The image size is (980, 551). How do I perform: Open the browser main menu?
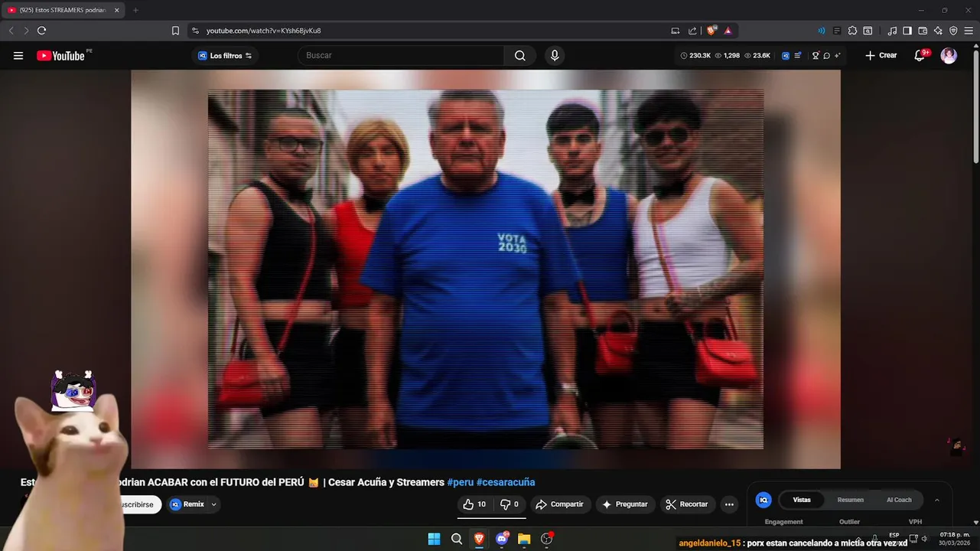click(969, 31)
